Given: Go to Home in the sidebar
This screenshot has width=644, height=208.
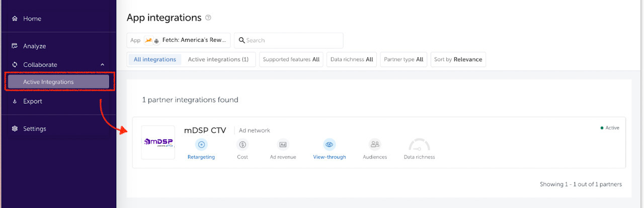Looking at the screenshot, I should click(x=32, y=19).
